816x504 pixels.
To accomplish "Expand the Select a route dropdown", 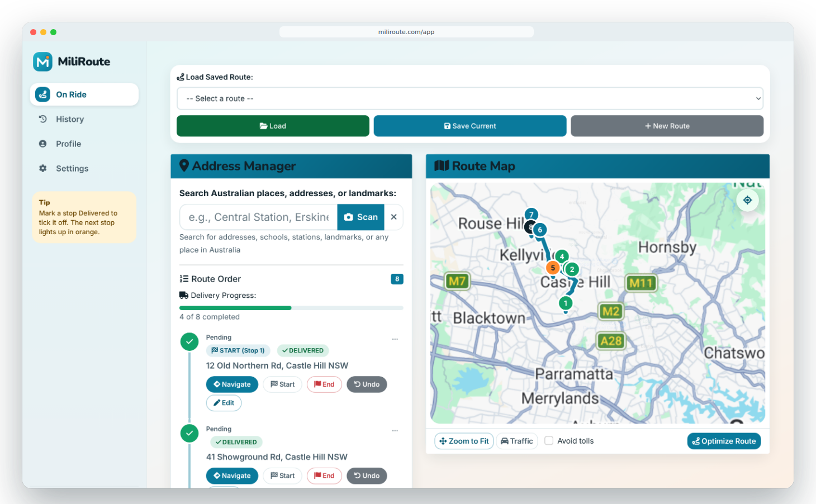I will tap(470, 98).
